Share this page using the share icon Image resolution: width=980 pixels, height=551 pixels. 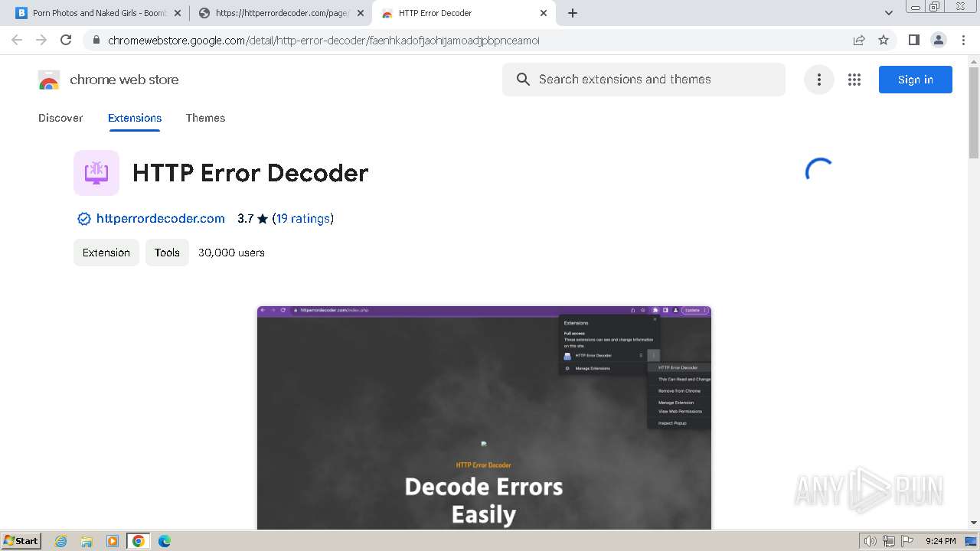point(859,41)
